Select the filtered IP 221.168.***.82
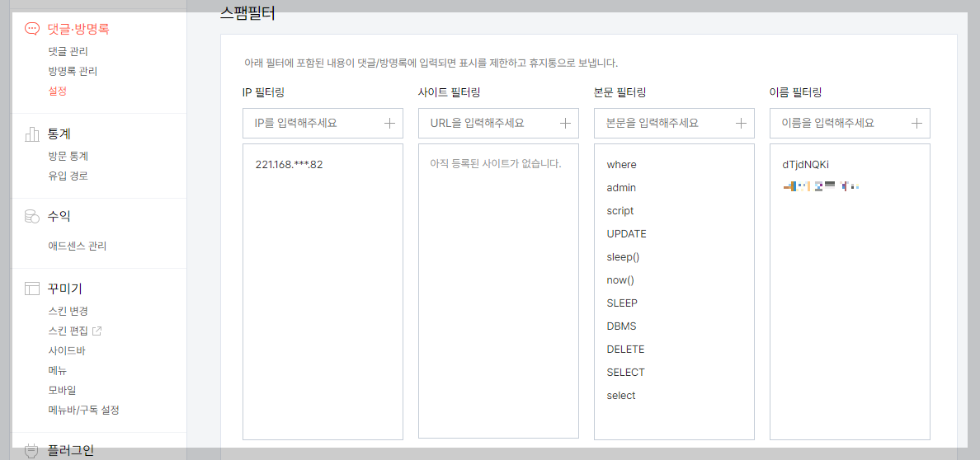Image resolution: width=980 pixels, height=460 pixels. pos(290,164)
